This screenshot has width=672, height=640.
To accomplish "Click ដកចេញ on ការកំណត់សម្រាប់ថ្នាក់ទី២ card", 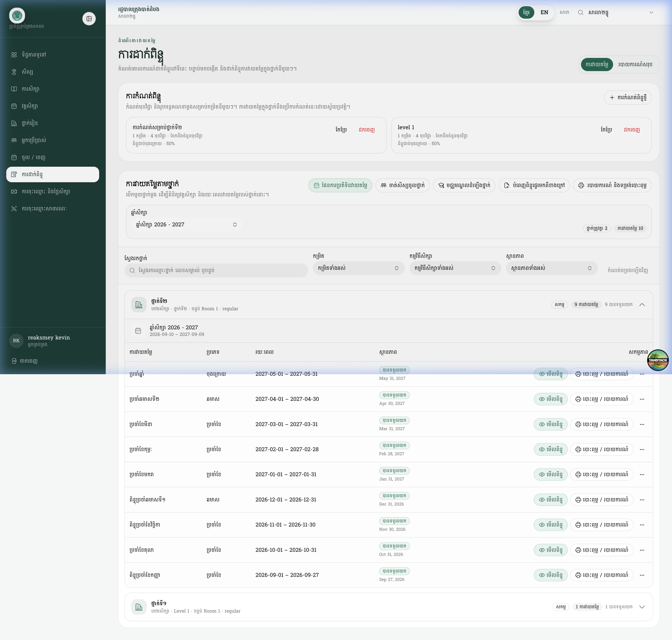I will click(366, 130).
